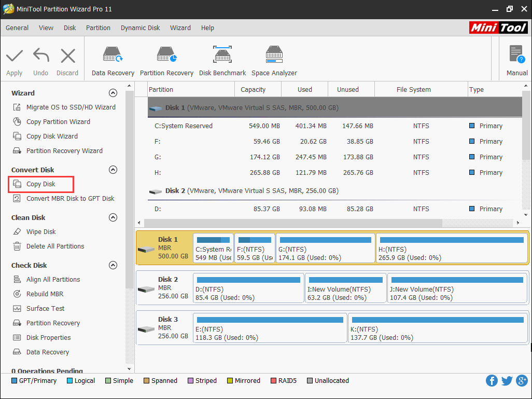Collapse the Clean Disk section
Image resolution: width=532 pixels, height=399 pixels.
click(113, 218)
